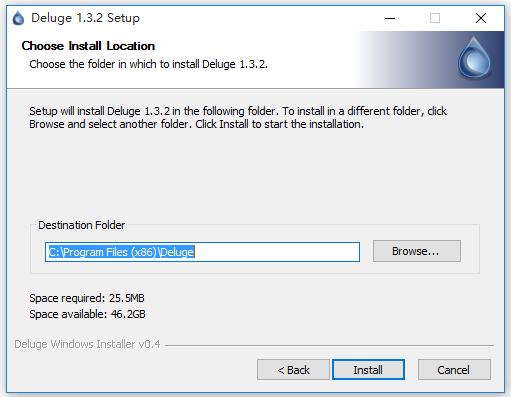Start installation with the Install button

point(368,370)
